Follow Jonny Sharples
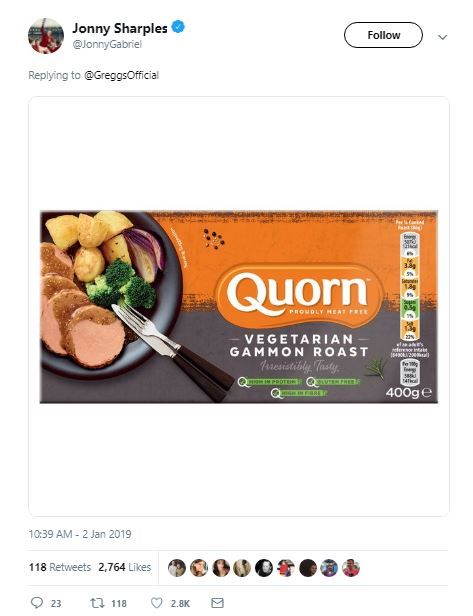This screenshot has height=616, width=473. point(383,35)
